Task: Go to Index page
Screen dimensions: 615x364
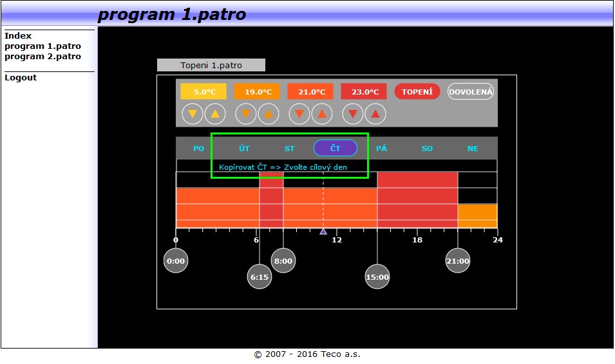Action: pyautogui.click(x=18, y=36)
